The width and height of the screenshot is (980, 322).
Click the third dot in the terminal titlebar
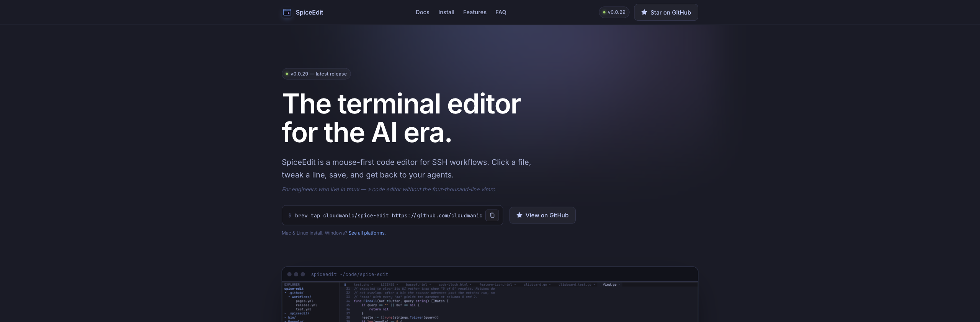point(303,274)
